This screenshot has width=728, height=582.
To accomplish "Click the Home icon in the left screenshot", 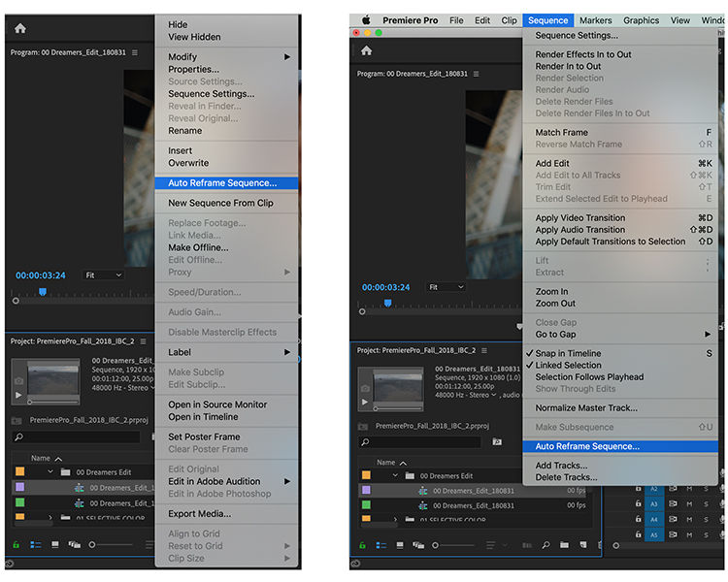I will pyautogui.click(x=20, y=28).
